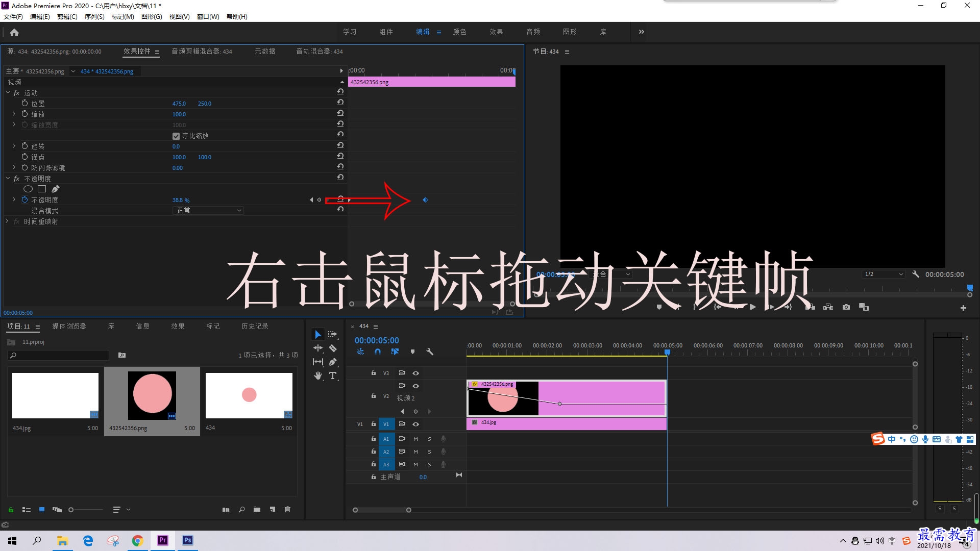Click position X value 475.0
The image size is (980, 551).
point(179,104)
